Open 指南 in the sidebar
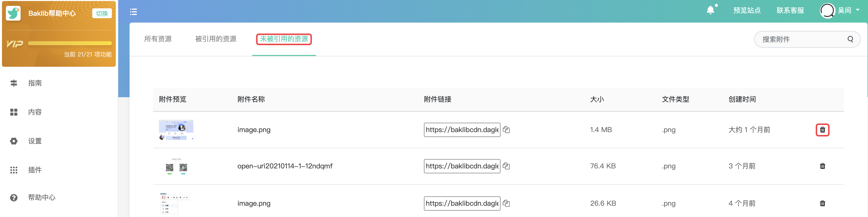The width and height of the screenshot is (868, 217). click(35, 83)
